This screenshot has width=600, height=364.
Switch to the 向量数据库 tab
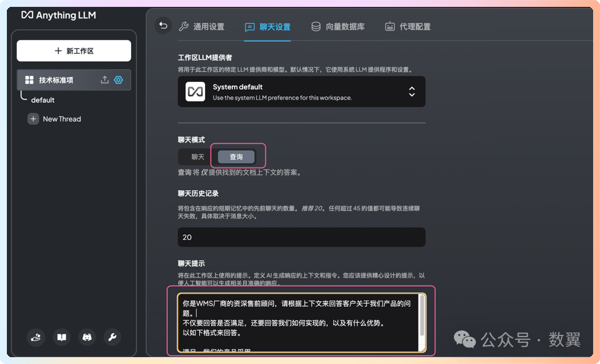(x=338, y=26)
